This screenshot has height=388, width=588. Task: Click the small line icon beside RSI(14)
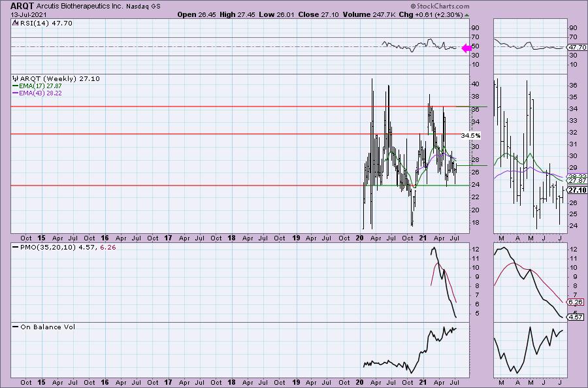pos(16,24)
